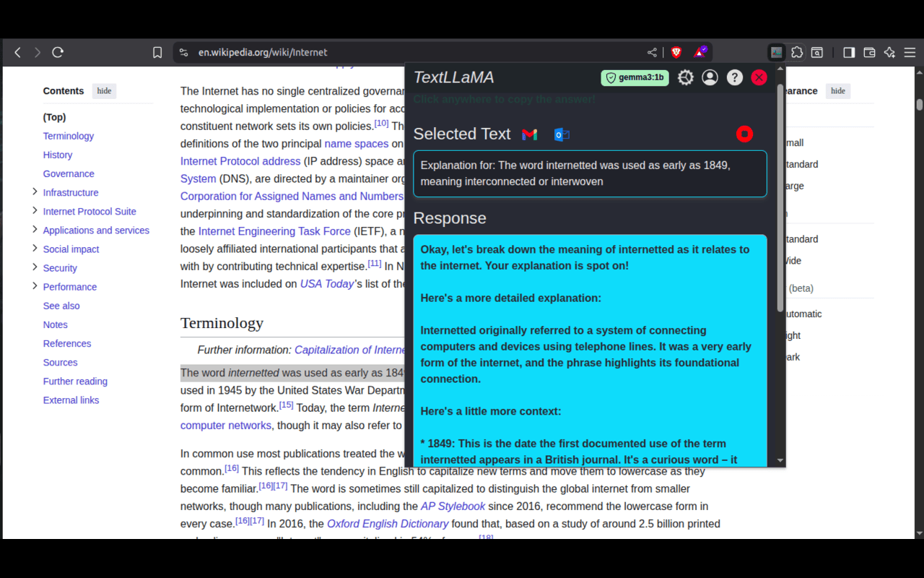Expand the Security section
This screenshot has width=924, height=578.
click(34, 267)
